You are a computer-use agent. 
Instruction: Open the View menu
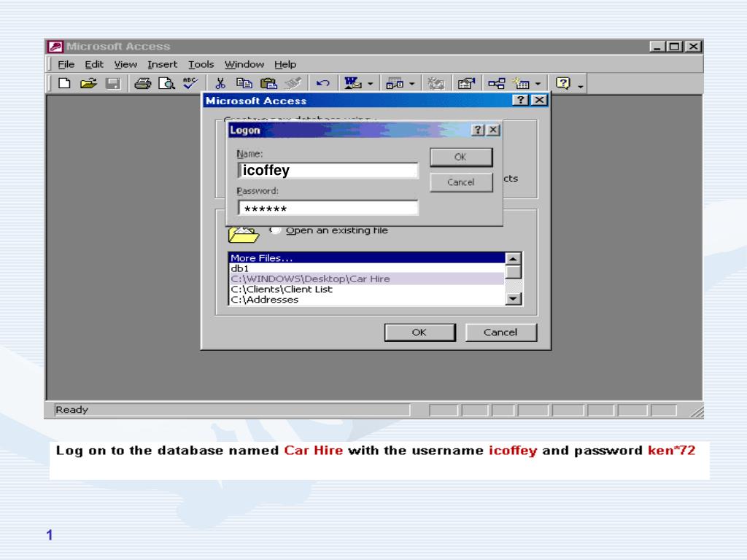tap(125, 64)
